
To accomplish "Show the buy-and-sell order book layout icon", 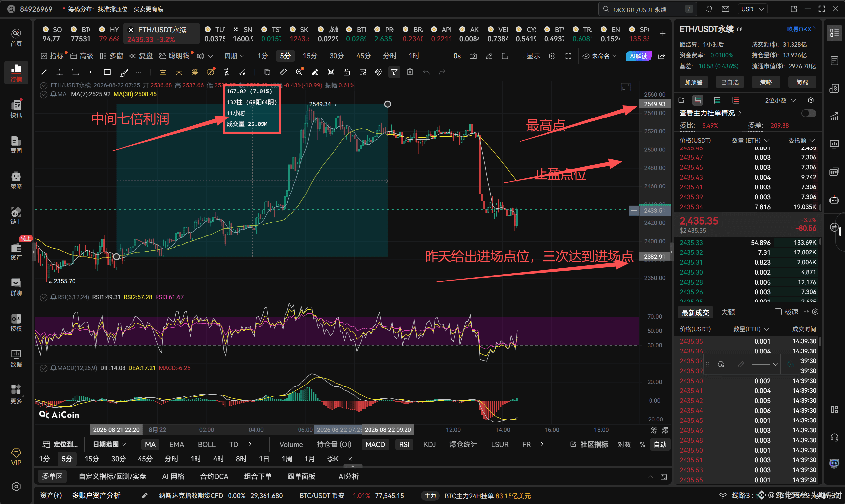I will click(x=698, y=100).
